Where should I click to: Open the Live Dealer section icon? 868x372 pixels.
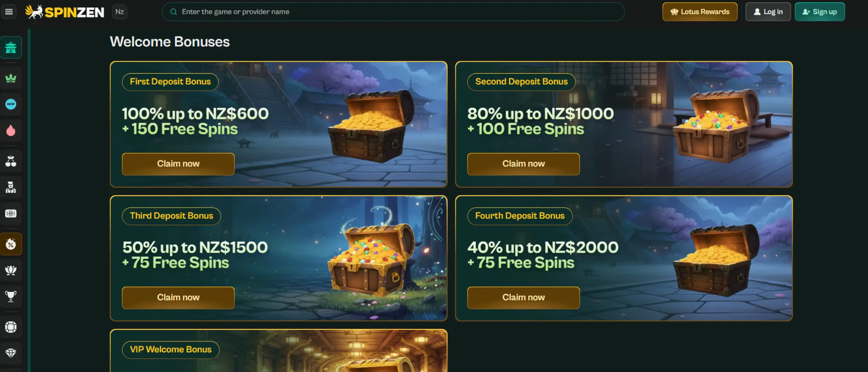(x=10, y=187)
